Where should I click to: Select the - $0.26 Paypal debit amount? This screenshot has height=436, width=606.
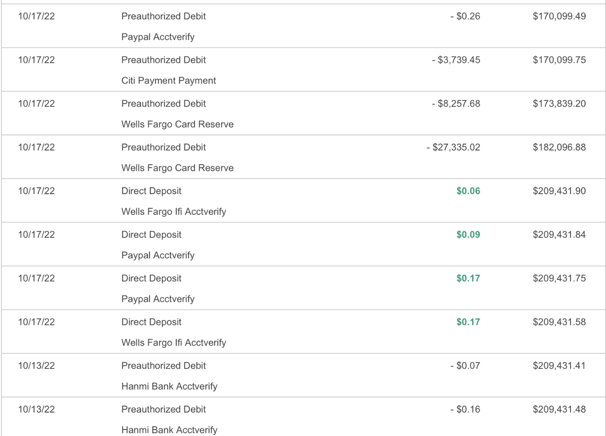point(465,17)
